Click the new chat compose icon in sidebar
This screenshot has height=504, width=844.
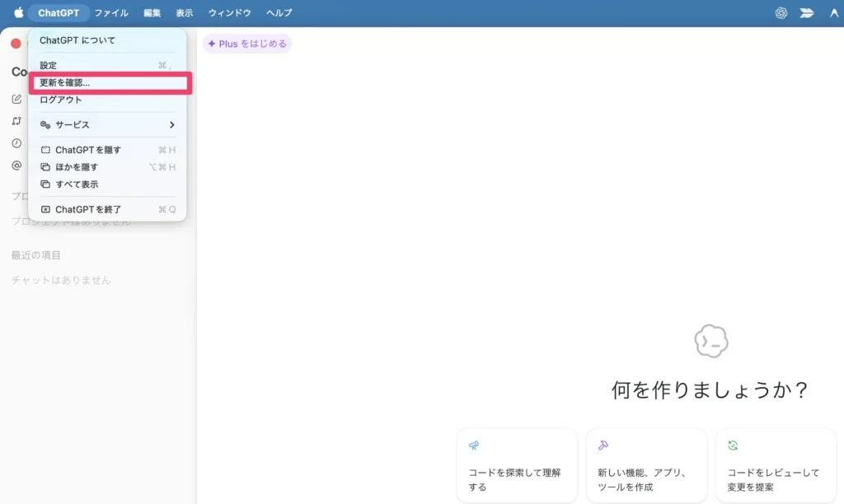click(16, 99)
